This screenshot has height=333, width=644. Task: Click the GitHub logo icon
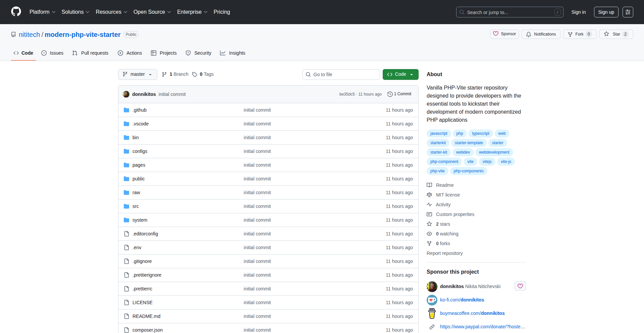tap(16, 12)
